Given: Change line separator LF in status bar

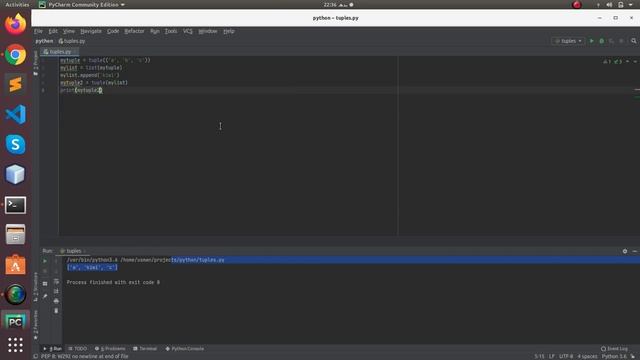Looking at the screenshot, I should pyautogui.click(x=551, y=356).
